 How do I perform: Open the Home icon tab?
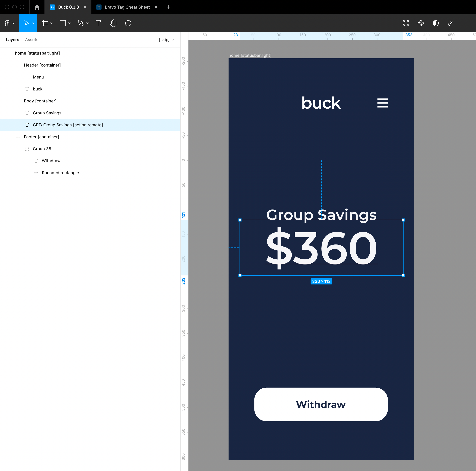coord(37,7)
